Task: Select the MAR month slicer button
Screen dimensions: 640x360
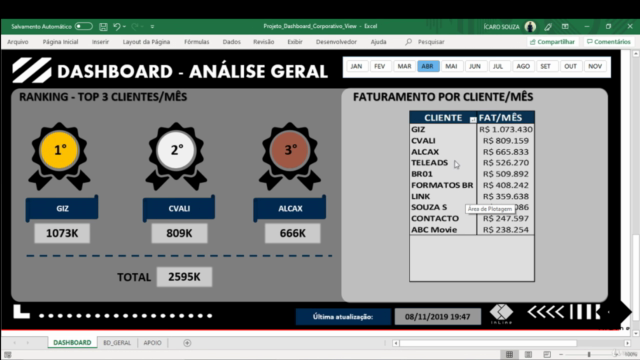Action: click(404, 66)
